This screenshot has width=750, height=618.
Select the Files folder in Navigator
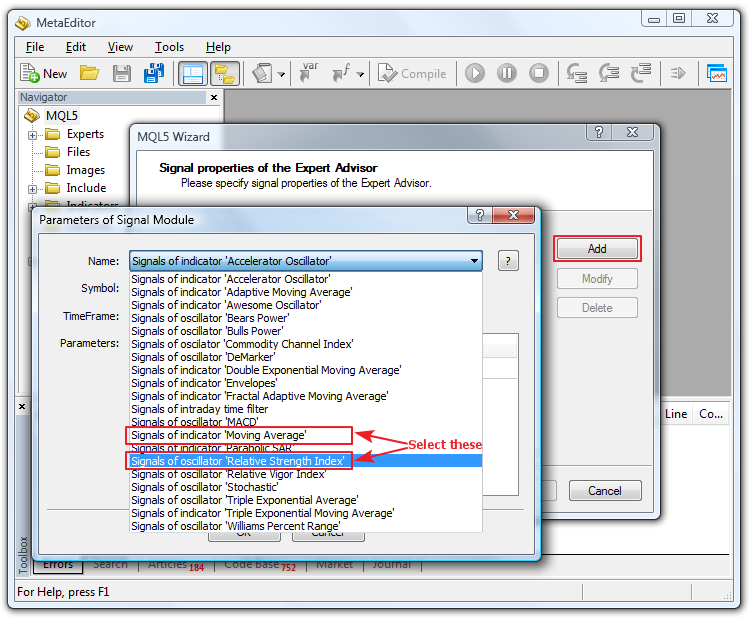click(78, 152)
